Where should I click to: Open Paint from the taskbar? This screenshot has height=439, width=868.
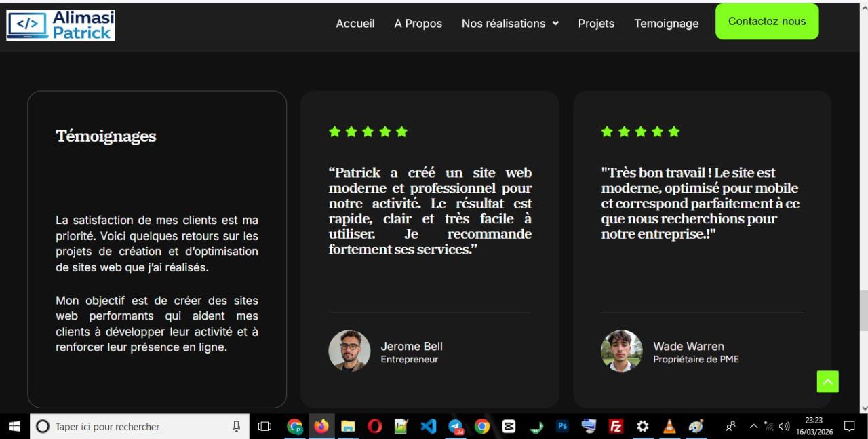tap(696, 426)
